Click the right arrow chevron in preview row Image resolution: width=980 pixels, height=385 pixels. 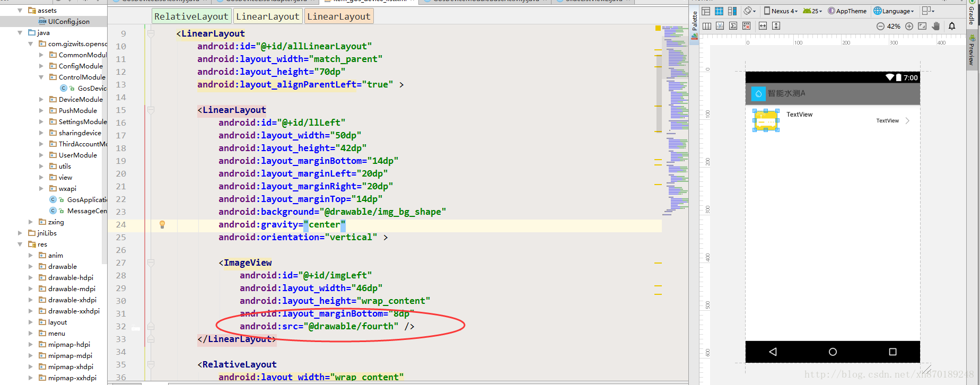[x=907, y=121]
